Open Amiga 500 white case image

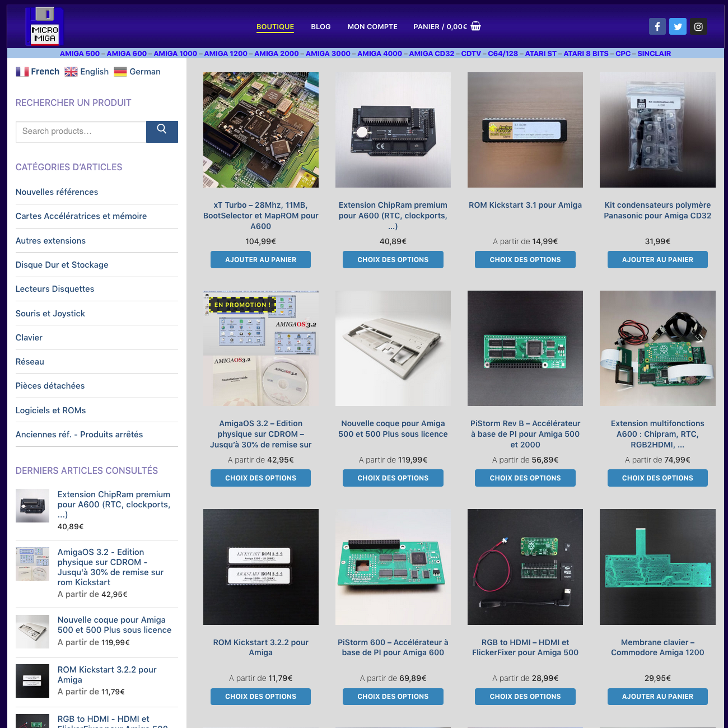tap(393, 348)
